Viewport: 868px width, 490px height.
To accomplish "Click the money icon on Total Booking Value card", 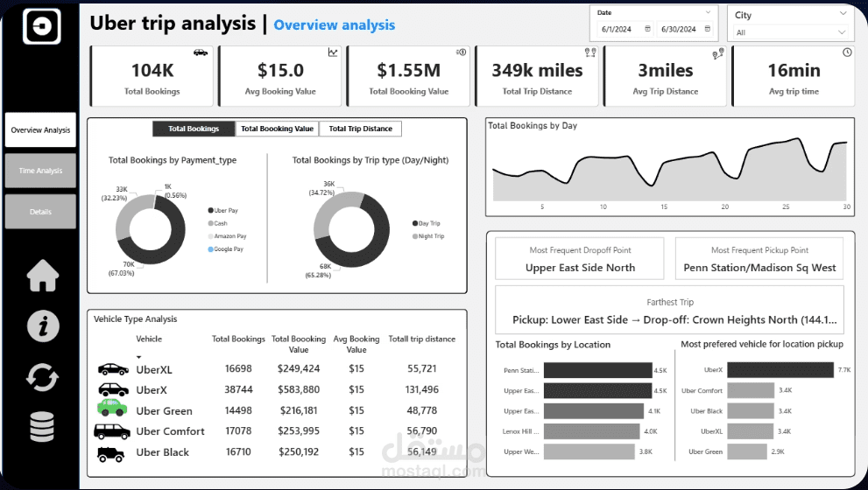I will coord(461,52).
